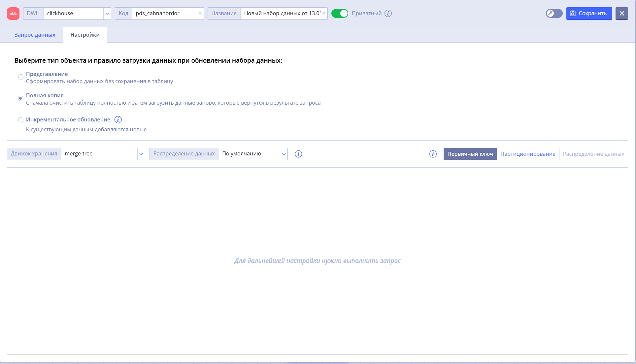Viewport: 636px width, 364px height.
Task: Select the Представление radio option
Action: point(21,77)
